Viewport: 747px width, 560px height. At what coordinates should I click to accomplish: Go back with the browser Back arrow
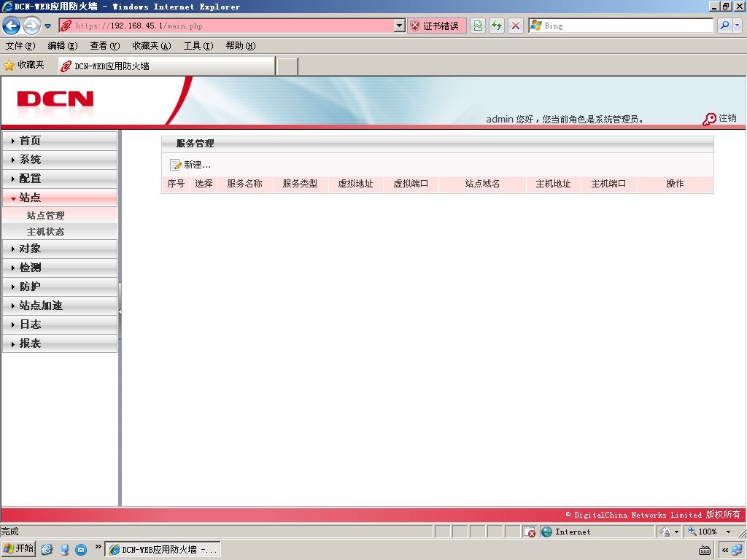(12, 26)
